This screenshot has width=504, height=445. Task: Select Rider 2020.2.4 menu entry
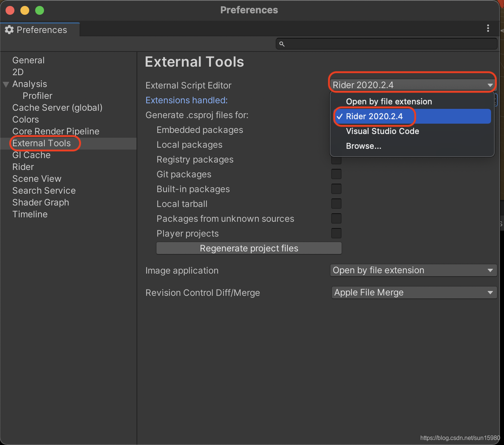click(412, 116)
